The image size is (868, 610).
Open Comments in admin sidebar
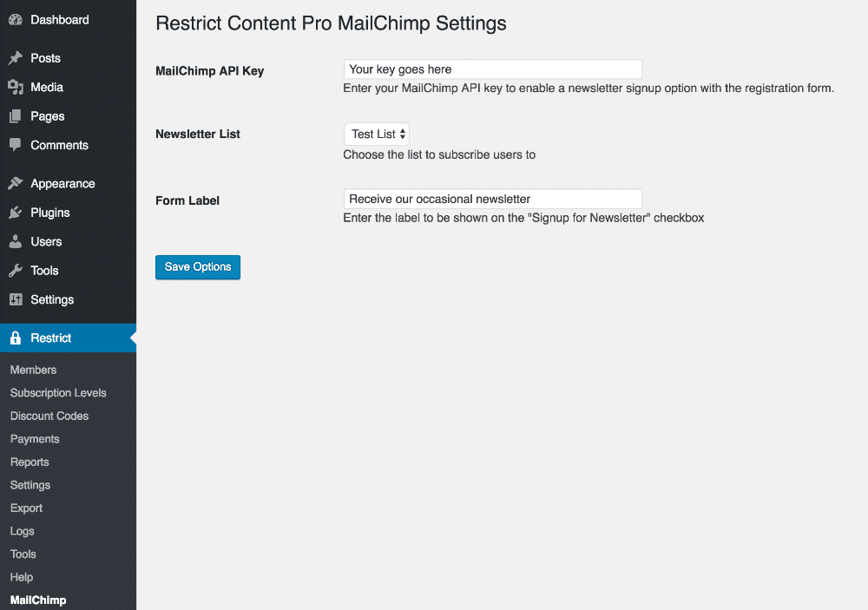click(59, 145)
